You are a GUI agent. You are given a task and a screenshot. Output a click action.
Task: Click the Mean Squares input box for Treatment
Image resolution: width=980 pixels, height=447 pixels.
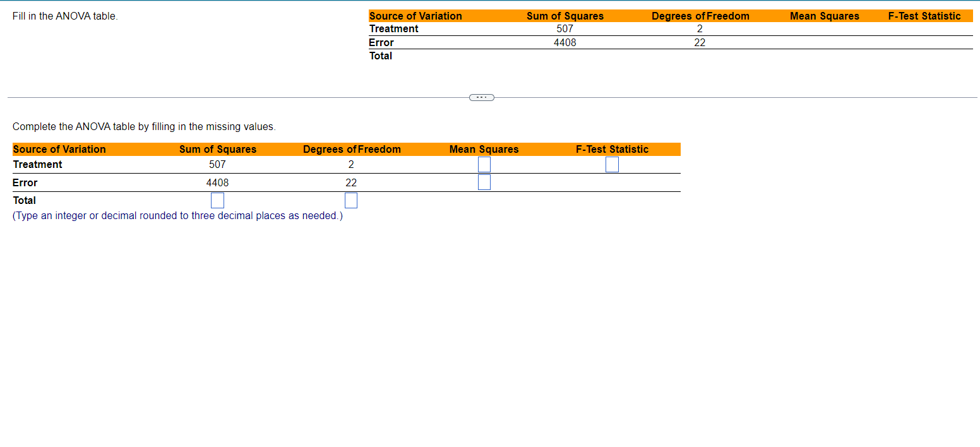[484, 164]
